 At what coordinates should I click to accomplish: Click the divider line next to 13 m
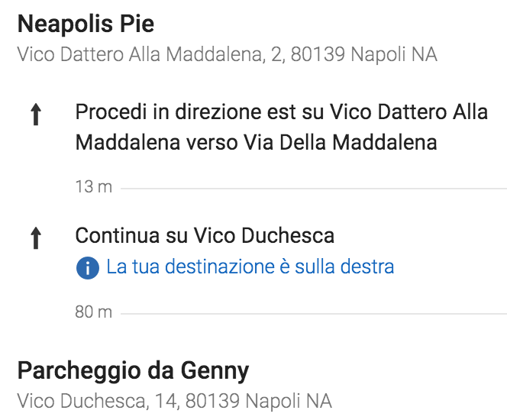click(x=314, y=188)
